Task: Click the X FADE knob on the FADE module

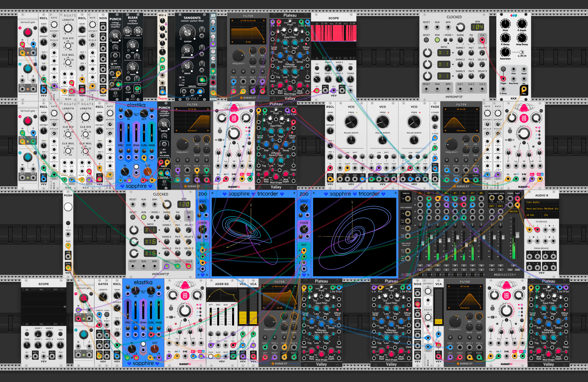Action: 435,118
